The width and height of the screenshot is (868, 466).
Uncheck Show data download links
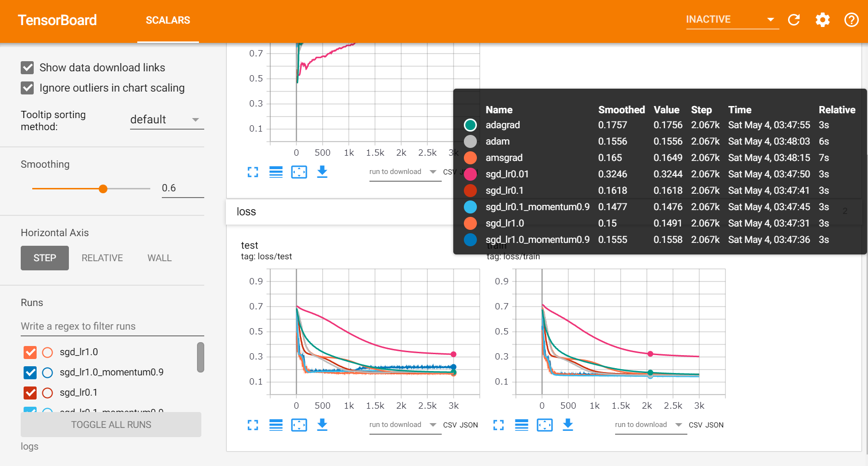pos(27,67)
